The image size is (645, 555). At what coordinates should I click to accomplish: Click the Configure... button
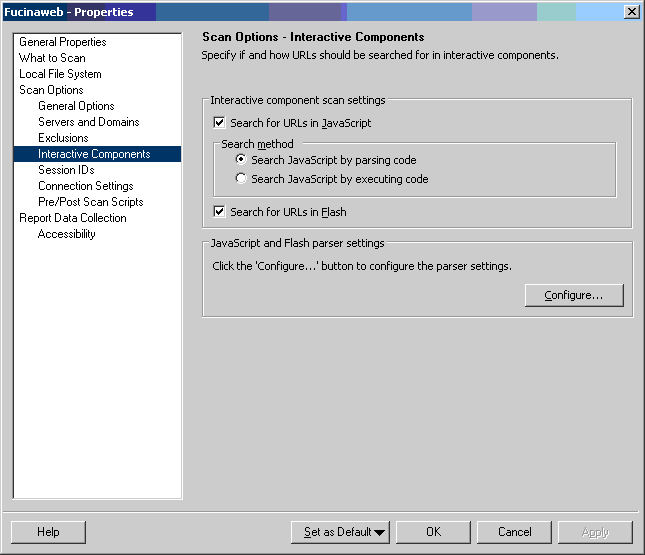573,295
